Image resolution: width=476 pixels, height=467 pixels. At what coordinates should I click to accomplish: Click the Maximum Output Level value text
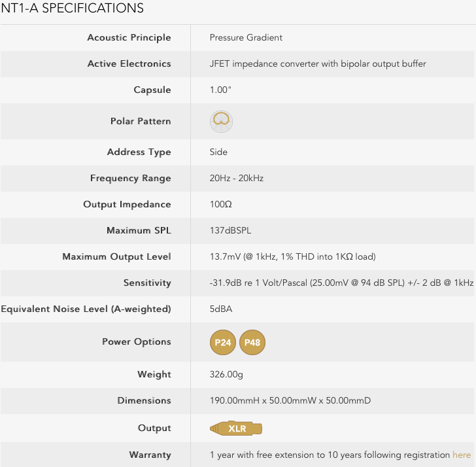pyautogui.click(x=292, y=257)
